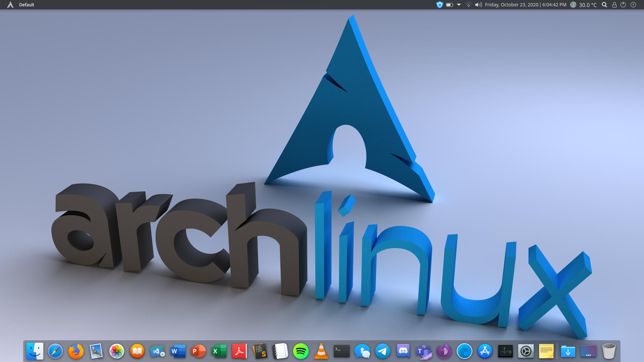Screen dimensions: 644x362
Task: Open the terminal emulator
Action: click(x=341, y=351)
